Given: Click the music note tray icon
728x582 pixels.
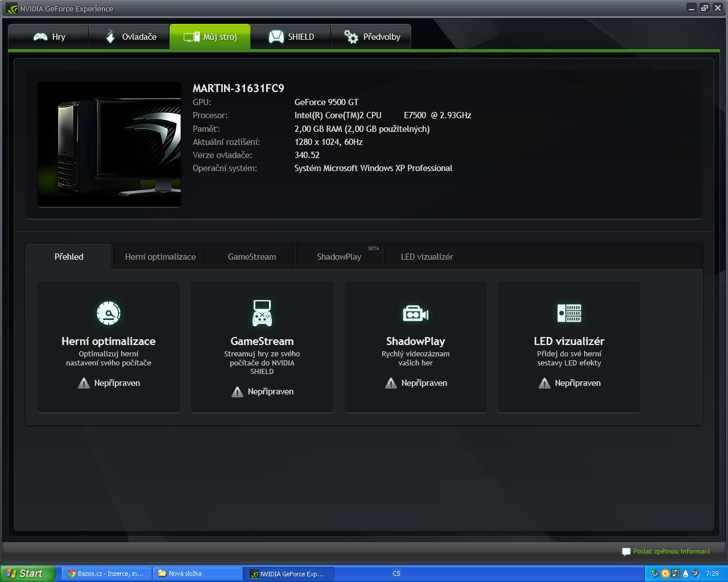Looking at the screenshot, I should pyautogui.click(x=675, y=573).
